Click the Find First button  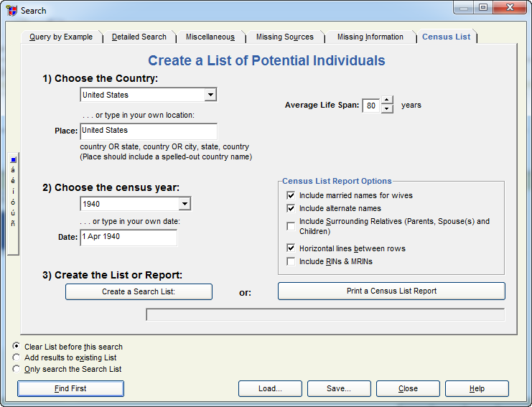[70, 388]
